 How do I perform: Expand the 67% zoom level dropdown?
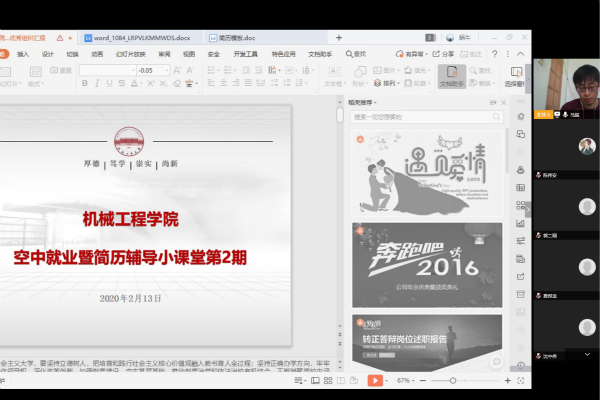(401, 381)
